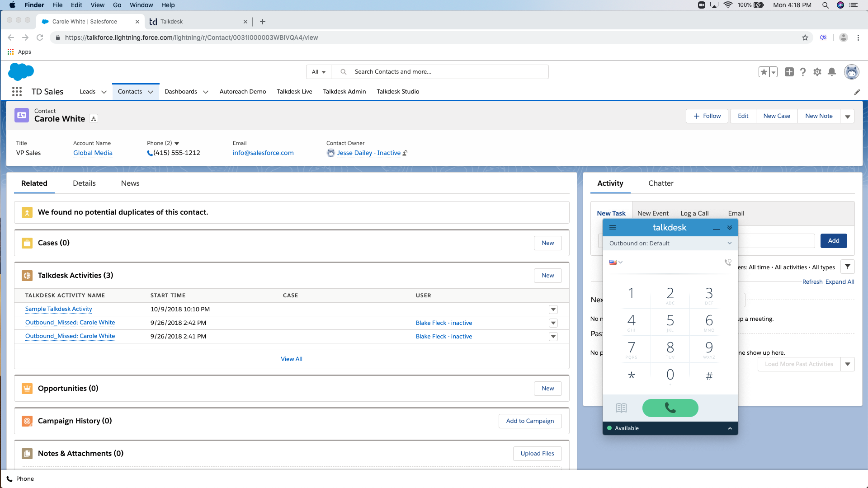Click the New Case button
Screen dimensions: 868x488
777,116
